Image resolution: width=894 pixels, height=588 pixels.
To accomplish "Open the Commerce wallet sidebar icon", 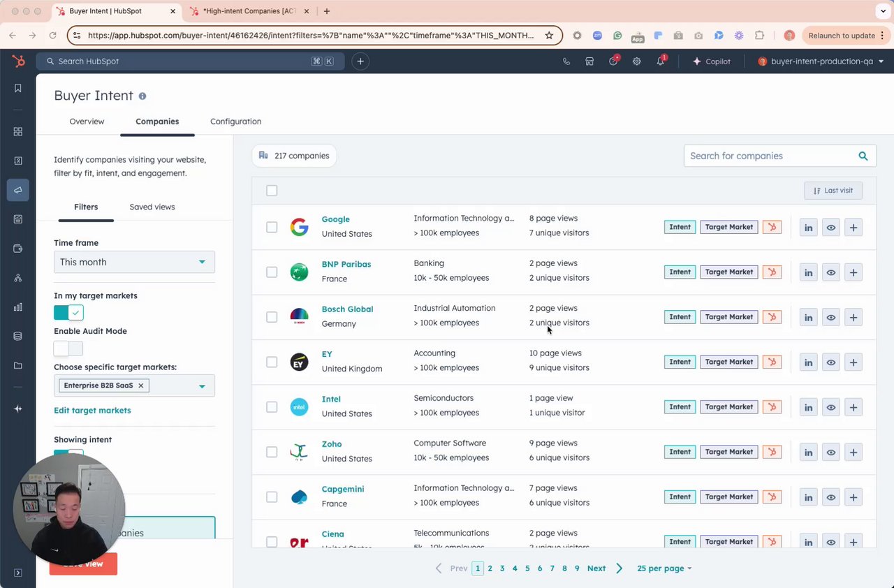I will click(x=18, y=249).
